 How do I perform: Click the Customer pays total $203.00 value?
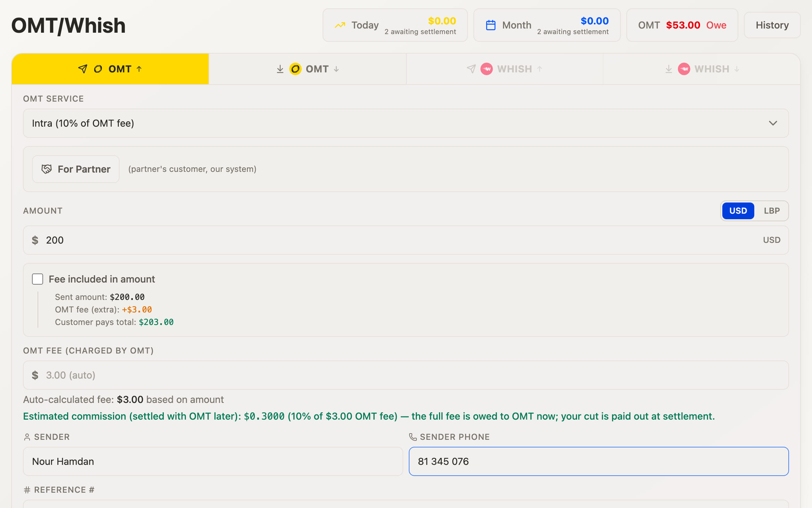click(x=156, y=322)
